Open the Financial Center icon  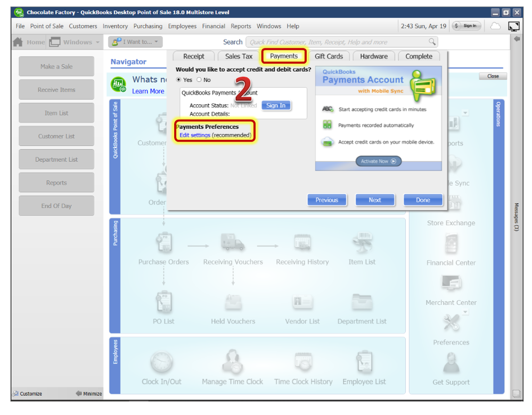451,244
